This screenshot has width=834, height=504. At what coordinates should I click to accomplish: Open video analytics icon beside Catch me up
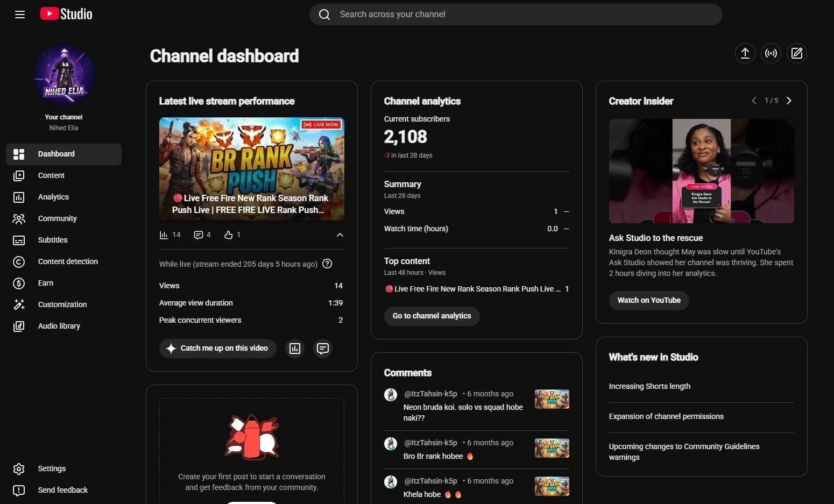pos(295,349)
